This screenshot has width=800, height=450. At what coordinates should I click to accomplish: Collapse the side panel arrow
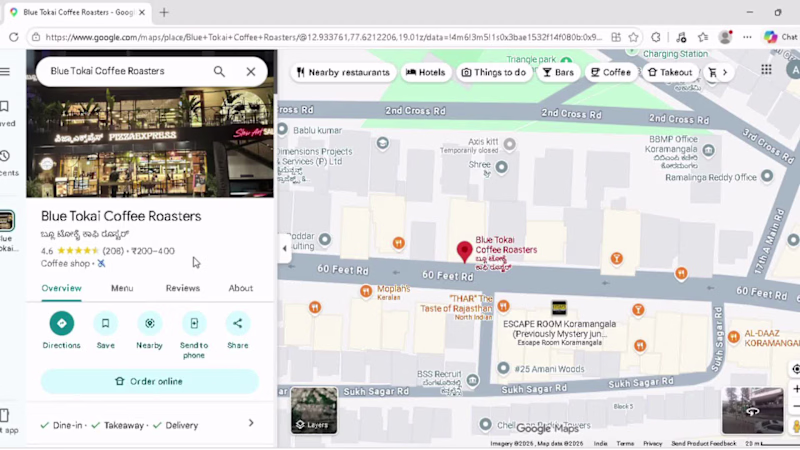tap(284, 248)
